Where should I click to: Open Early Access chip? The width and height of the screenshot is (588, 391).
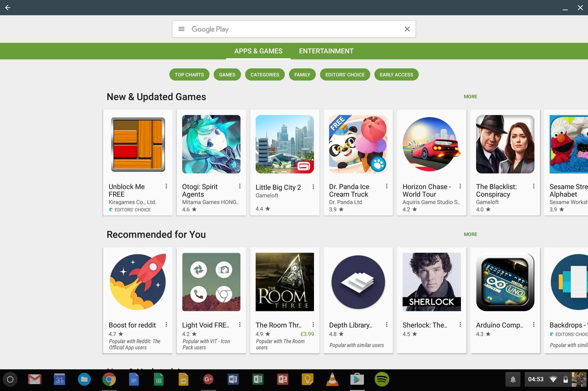(396, 75)
